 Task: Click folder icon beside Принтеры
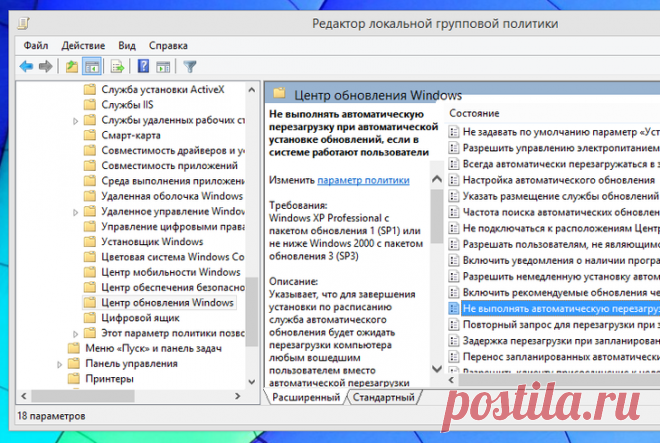[x=74, y=378]
